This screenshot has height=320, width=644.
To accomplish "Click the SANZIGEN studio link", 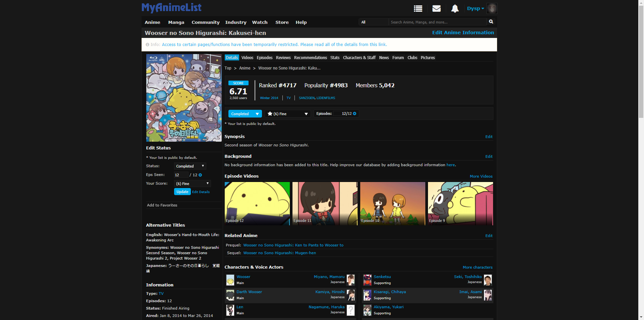I will [307, 98].
